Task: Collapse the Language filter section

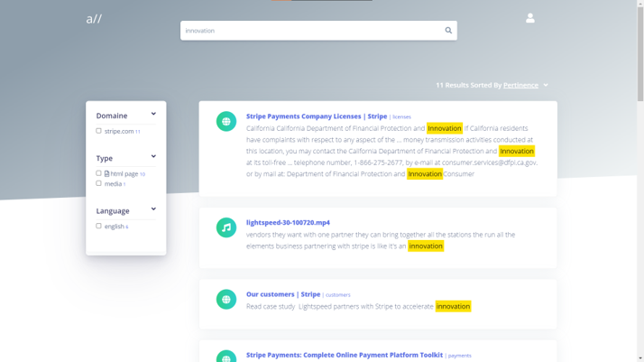Action: pos(153,209)
